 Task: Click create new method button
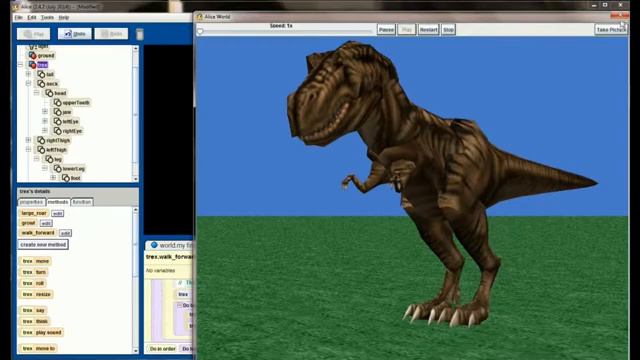(43, 244)
